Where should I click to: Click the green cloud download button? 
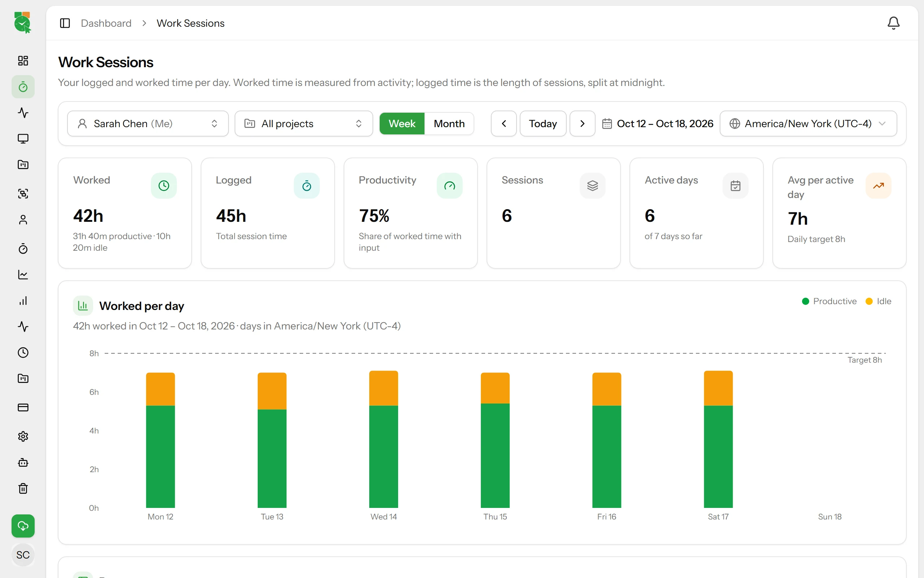[x=23, y=526]
